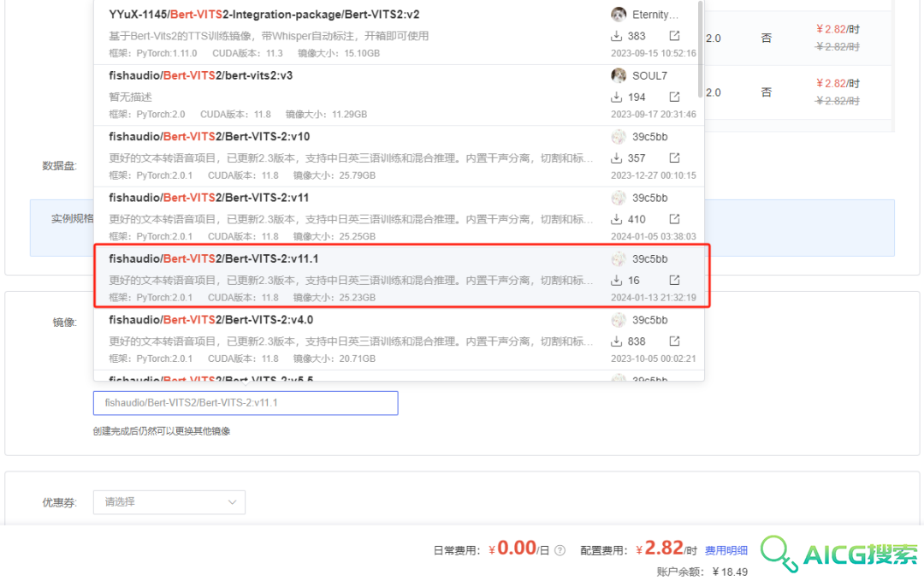
Task: Click the timestamp 2023-09-17 20:31:46
Action: (654, 115)
